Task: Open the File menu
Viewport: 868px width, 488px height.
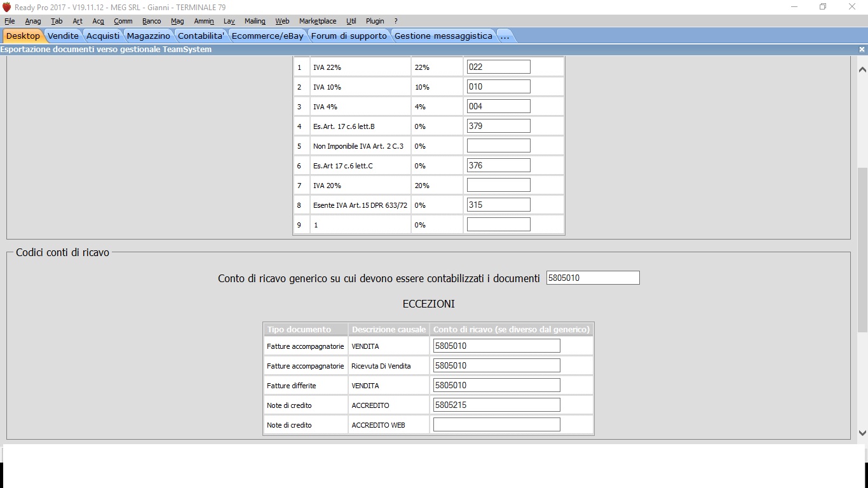Action: [x=10, y=21]
